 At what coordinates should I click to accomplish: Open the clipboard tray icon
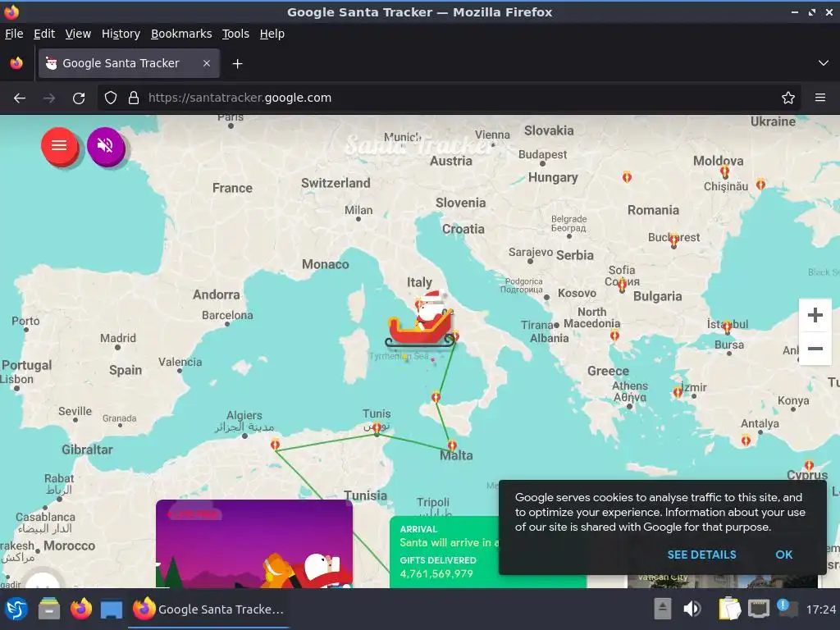[728, 609]
